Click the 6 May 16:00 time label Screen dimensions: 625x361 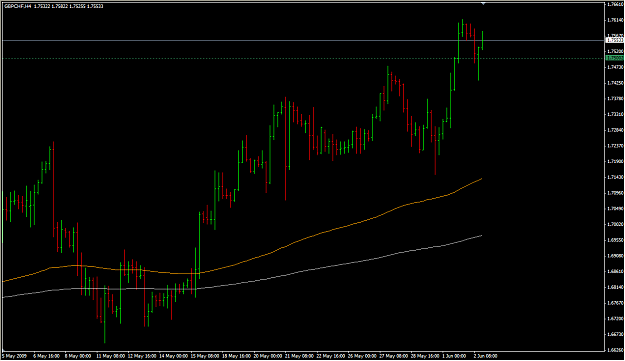[46, 356]
